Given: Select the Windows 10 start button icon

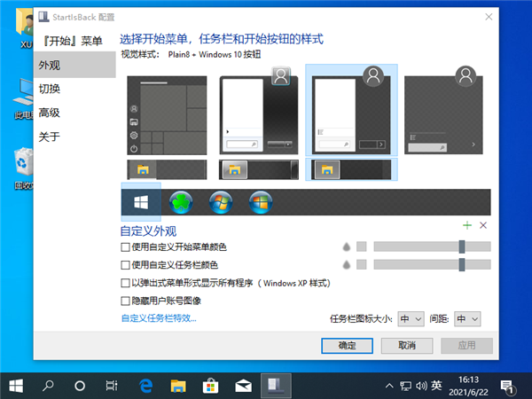Looking at the screenshot, I should (140, 202).
